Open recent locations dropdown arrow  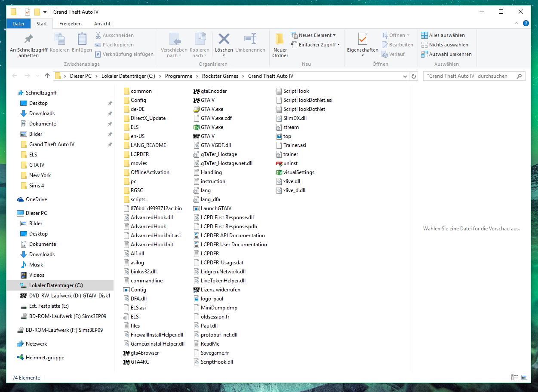[x=38, y=76]
